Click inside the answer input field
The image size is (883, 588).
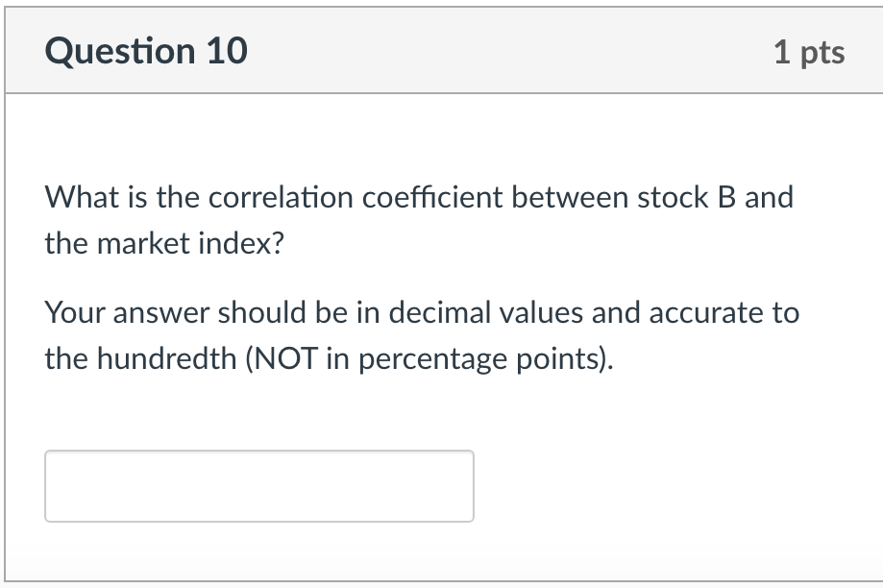pyautogui.click(x=259, y=486)
